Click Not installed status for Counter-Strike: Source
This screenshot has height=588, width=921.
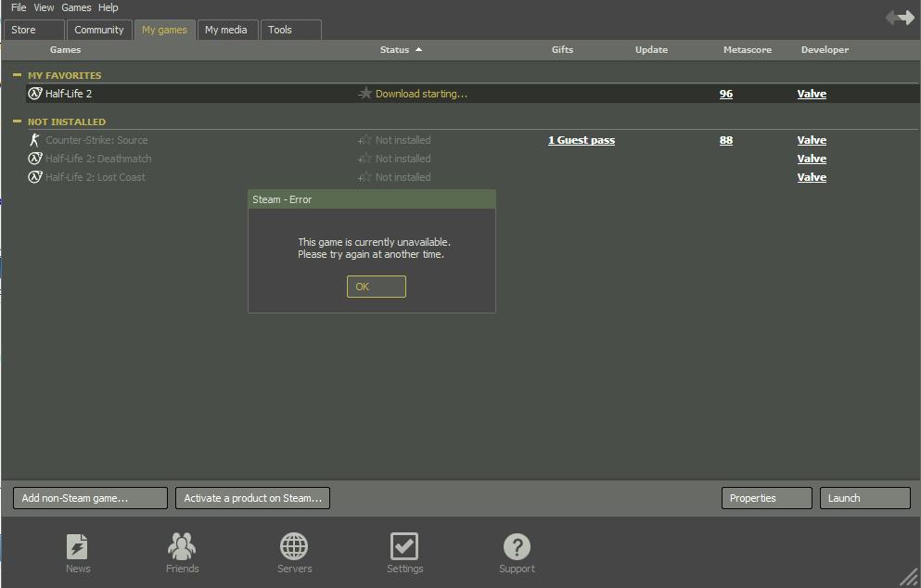pyautogui.click(x=403, y=140)
